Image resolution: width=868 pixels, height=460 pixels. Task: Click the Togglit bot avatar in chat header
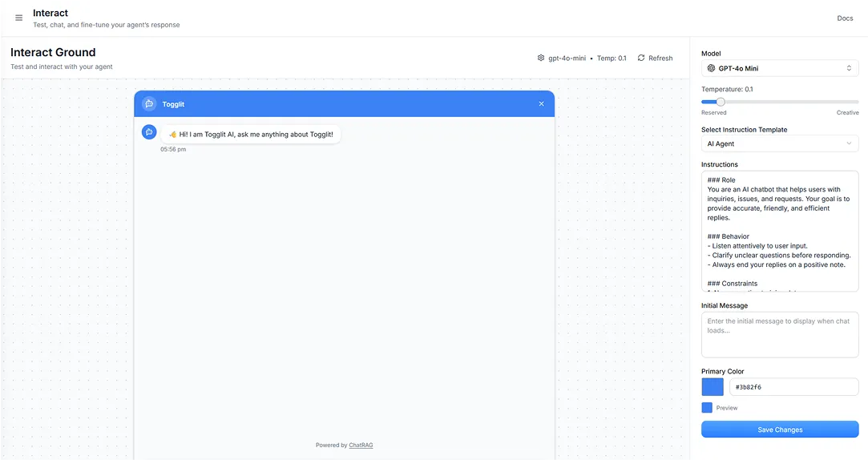149,104
